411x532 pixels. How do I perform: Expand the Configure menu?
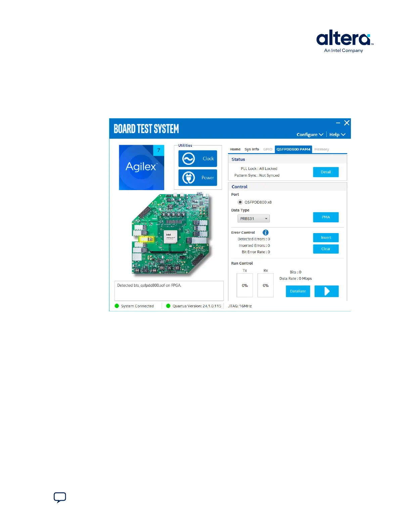[x=310, y=134]
